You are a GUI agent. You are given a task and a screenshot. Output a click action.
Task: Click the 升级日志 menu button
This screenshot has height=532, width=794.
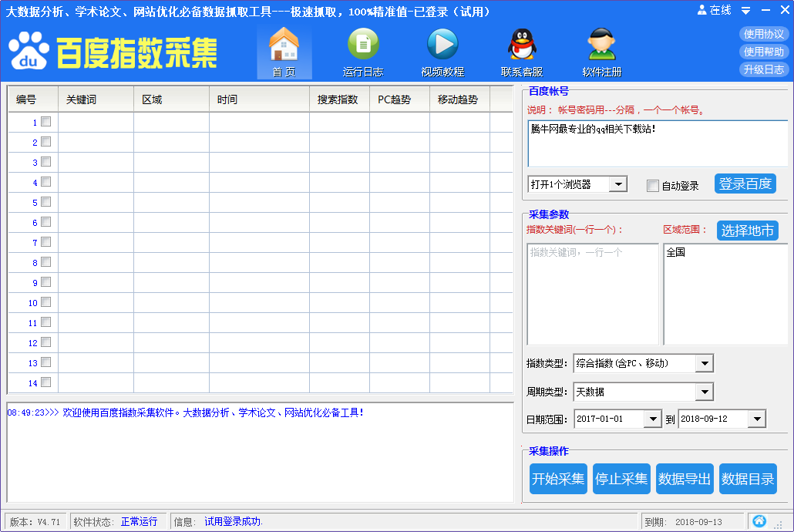click(x=764, y=69)
